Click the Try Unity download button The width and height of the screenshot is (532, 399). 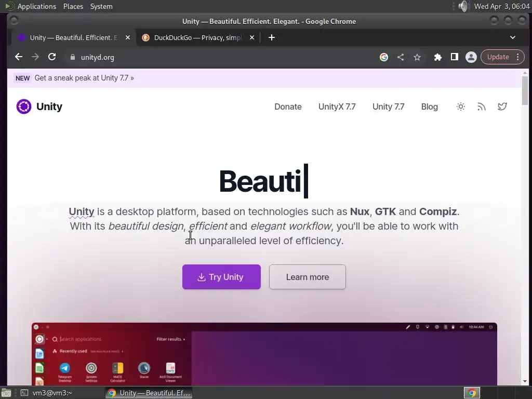[x=221, y=277]
